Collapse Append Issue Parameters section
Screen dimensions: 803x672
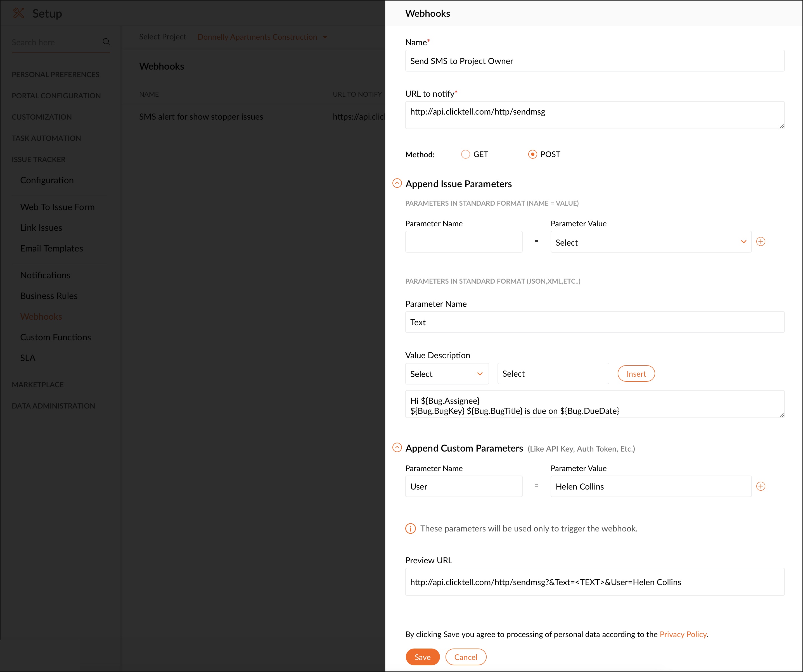point(397,184)
